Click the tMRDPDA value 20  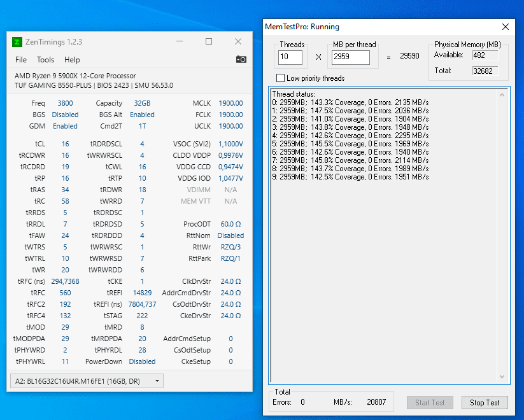(142, 339)
